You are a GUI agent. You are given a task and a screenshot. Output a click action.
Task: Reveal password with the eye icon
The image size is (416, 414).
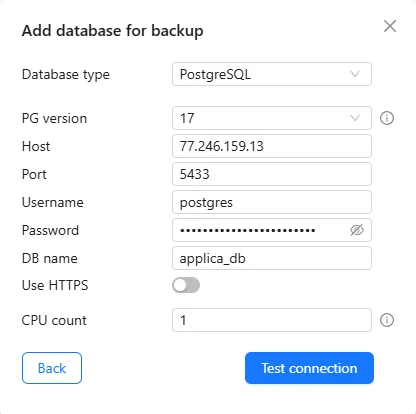[x=357, y=230]
